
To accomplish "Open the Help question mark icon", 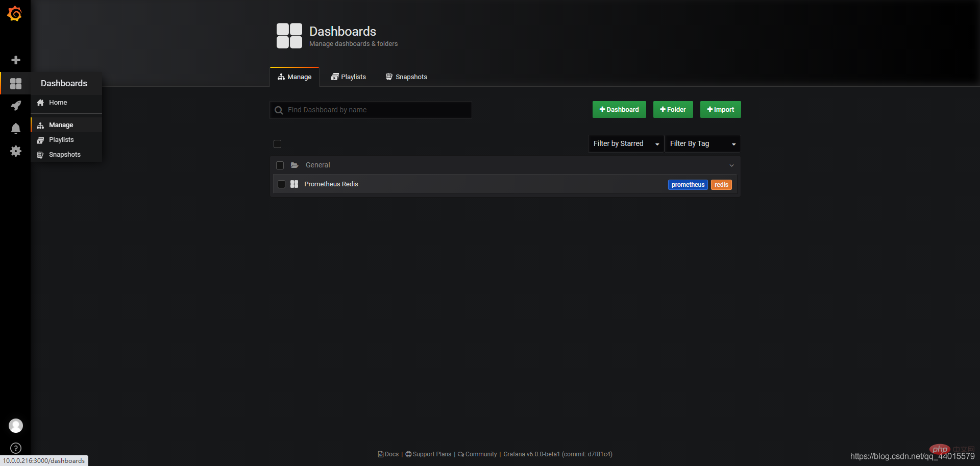I will [x=16, y=448].
